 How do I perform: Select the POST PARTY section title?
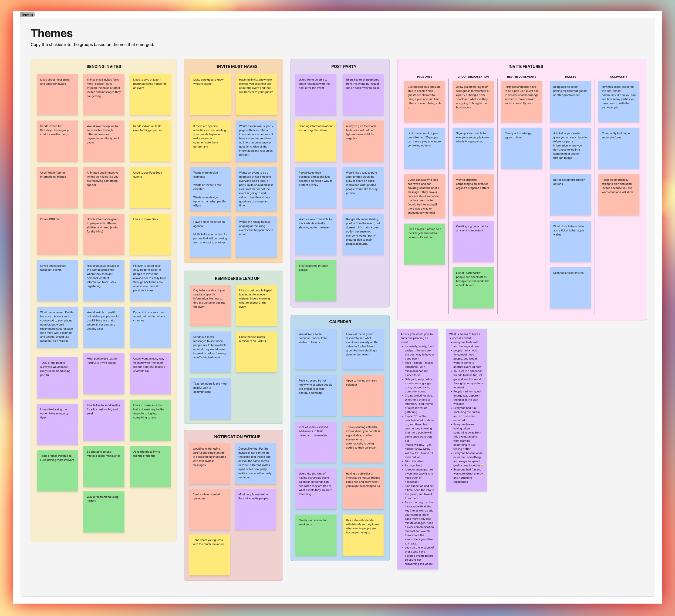[x=343, y=67]
